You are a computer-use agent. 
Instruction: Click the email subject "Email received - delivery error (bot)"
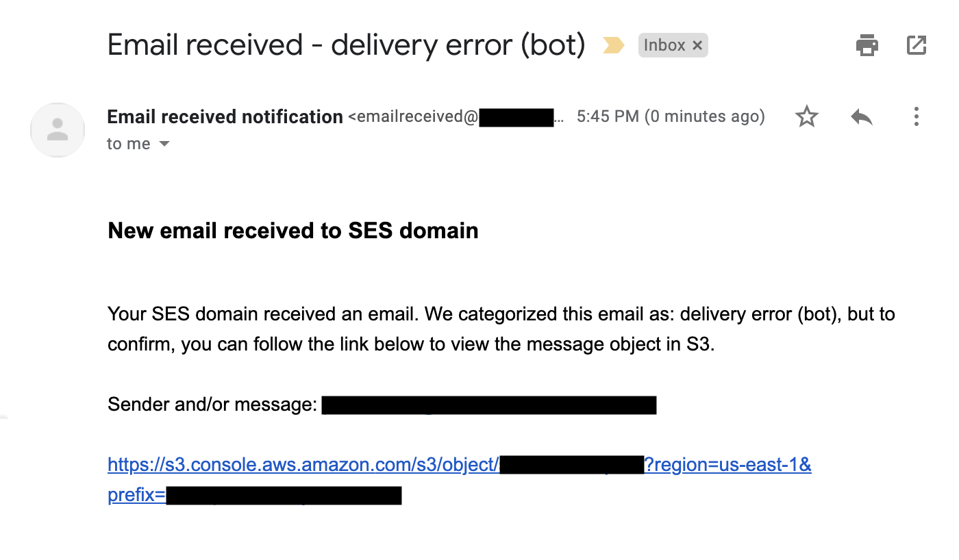(346, 44)
